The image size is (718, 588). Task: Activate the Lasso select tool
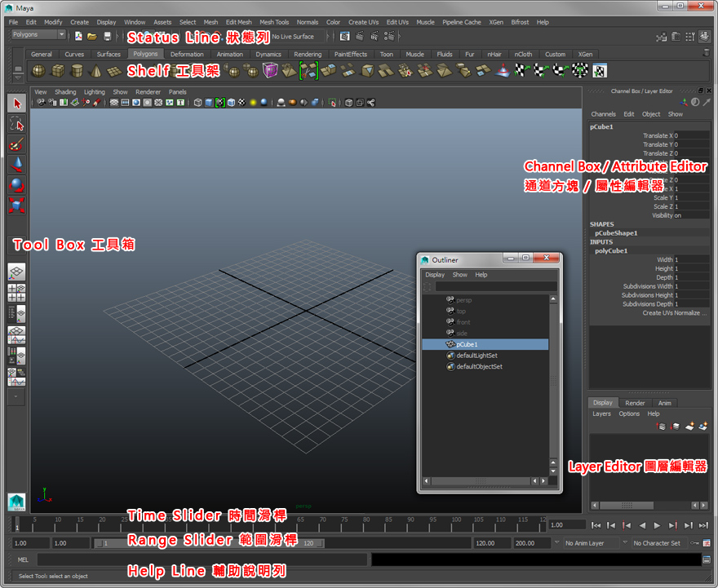click(17, 124)
